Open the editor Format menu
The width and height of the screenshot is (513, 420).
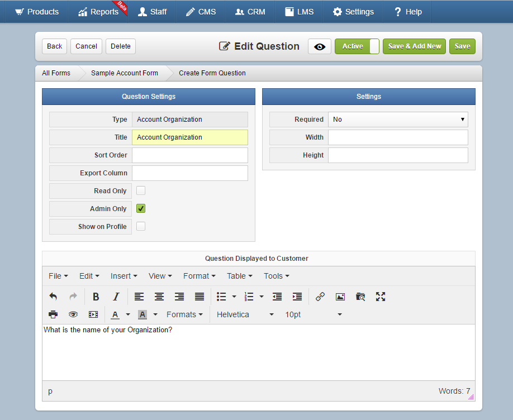tap(199, 276)
